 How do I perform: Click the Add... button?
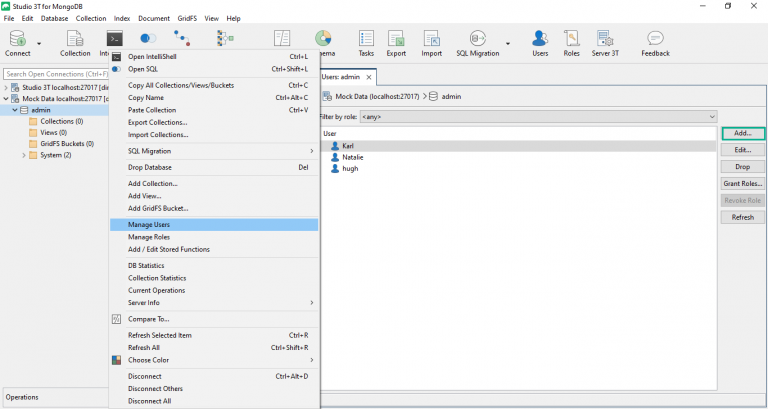[742, 133]
